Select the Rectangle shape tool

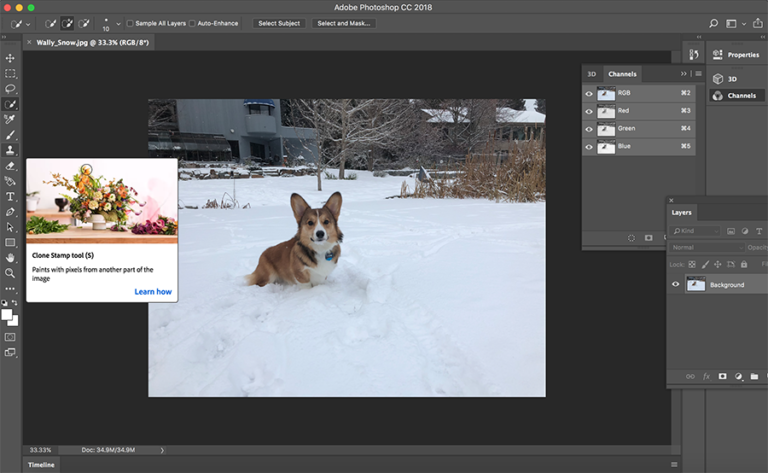click(10, 242)
